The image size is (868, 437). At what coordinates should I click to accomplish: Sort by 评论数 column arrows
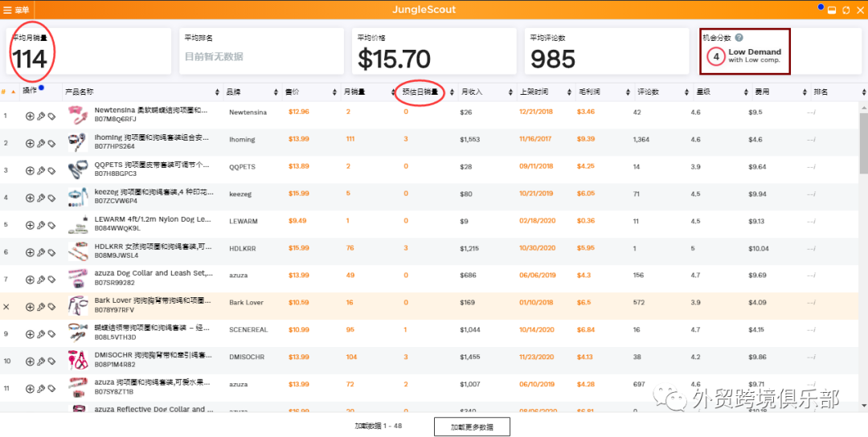687,92
